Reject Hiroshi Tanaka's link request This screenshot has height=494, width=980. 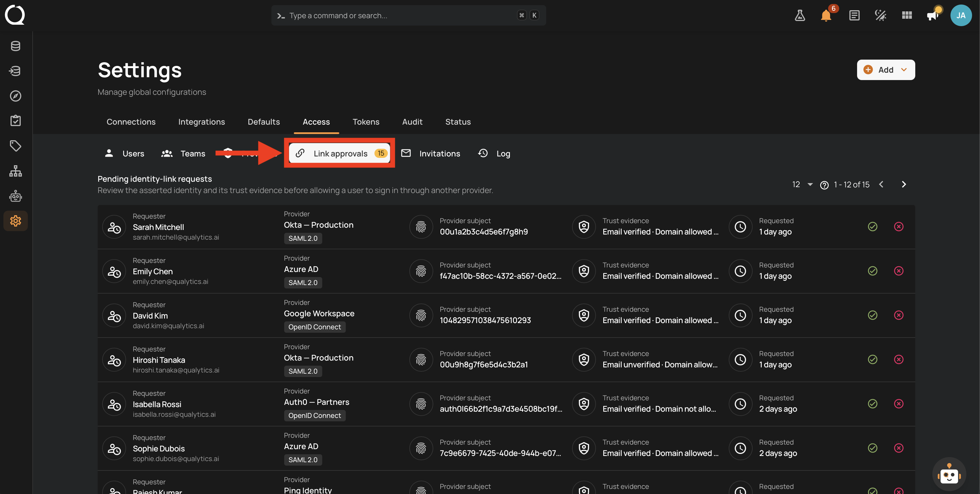pos(899,359)
